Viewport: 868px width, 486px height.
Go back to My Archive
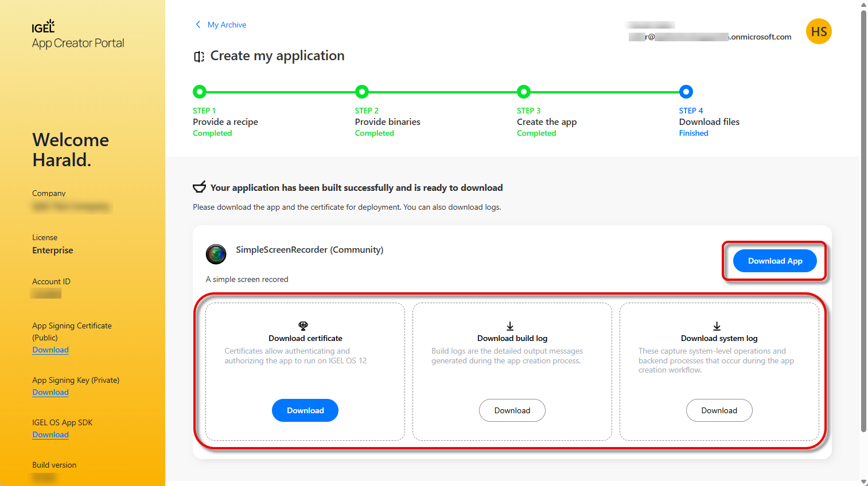(x=227, y=25)
